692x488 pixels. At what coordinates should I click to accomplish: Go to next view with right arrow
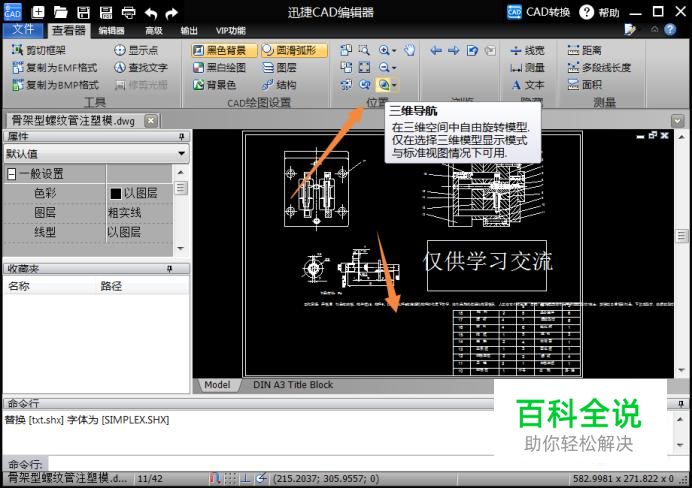click(x=454, y=50)
